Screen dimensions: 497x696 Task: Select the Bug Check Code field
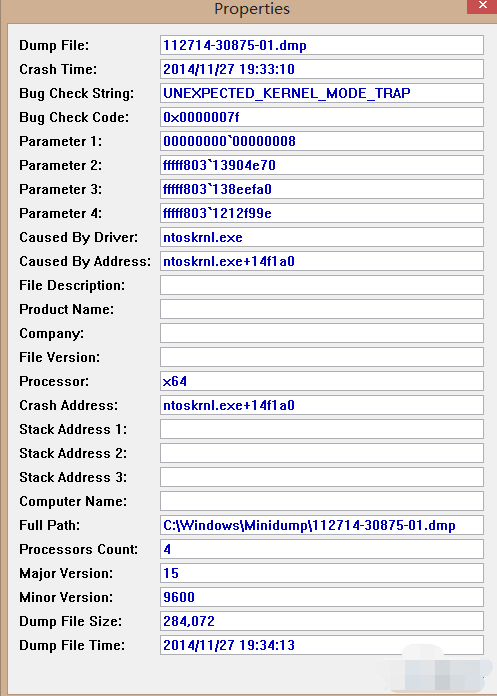point(322,117)
